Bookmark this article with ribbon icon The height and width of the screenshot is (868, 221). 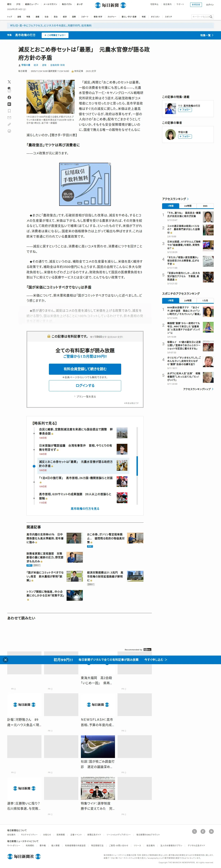[x=9, y=111]
